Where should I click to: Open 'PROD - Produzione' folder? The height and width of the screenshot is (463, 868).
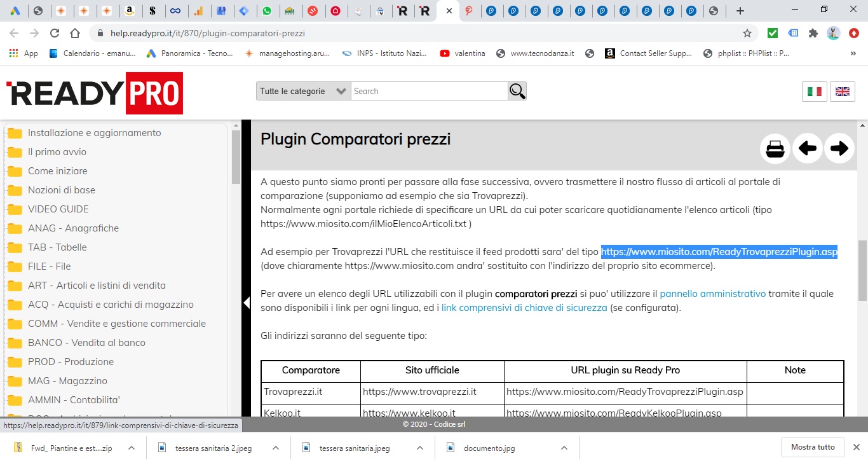pyautogui.click(x=71, y=362)
